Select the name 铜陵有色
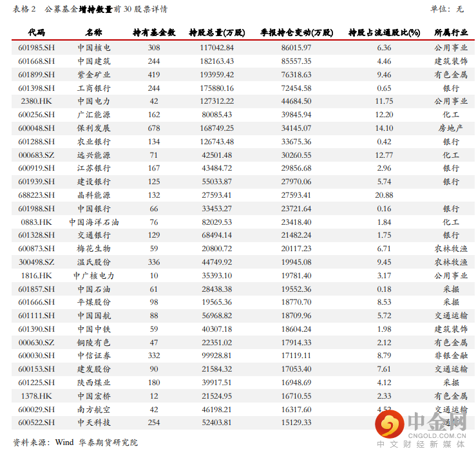Viewport: 476px width, 456px height. tap(94, 343)
